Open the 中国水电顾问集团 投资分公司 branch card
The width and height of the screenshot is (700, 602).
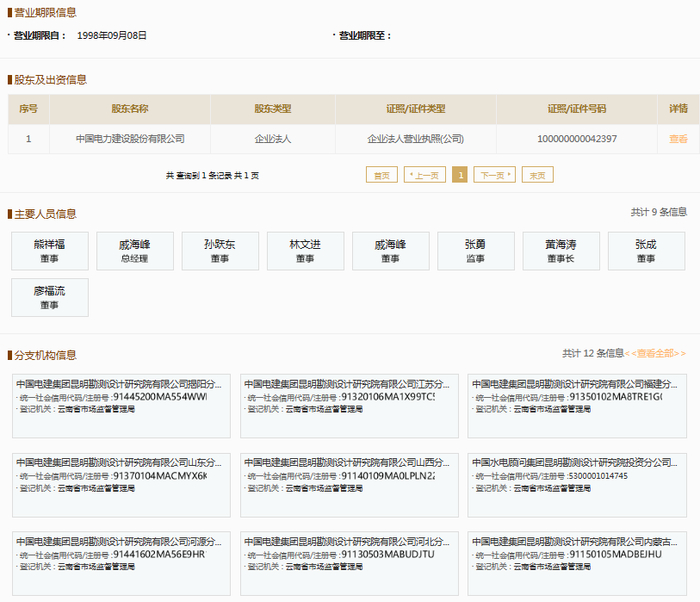577,485
